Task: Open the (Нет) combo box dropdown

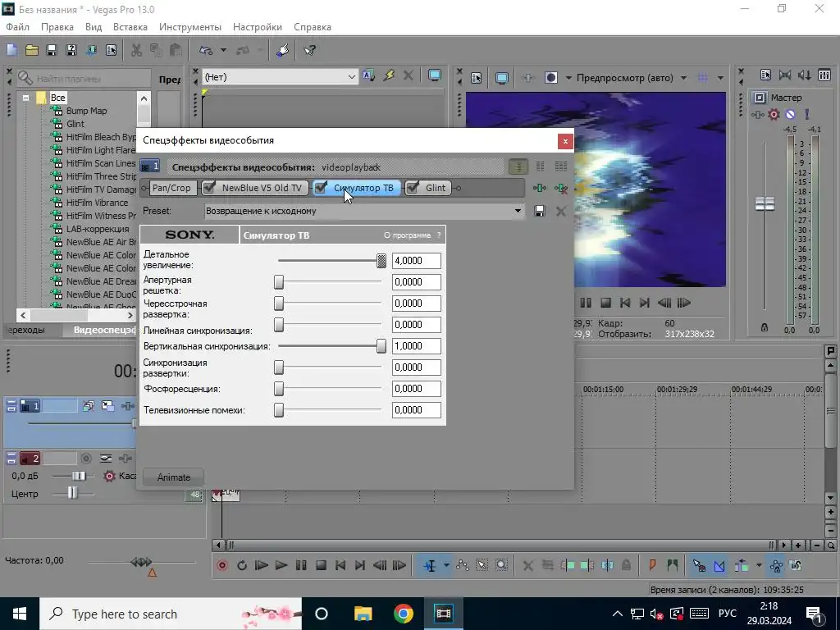Action: [x=351, y=77]
